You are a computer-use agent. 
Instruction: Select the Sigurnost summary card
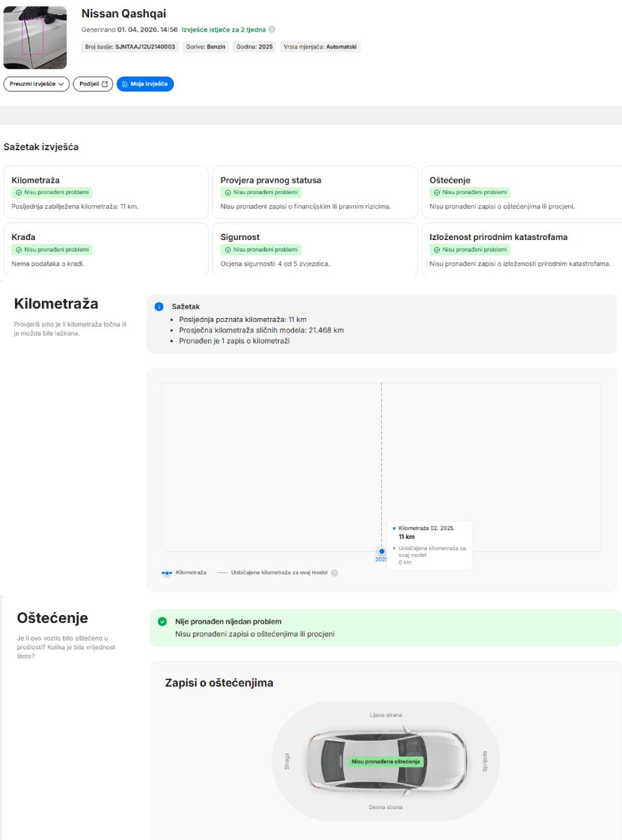click(314, 249)
